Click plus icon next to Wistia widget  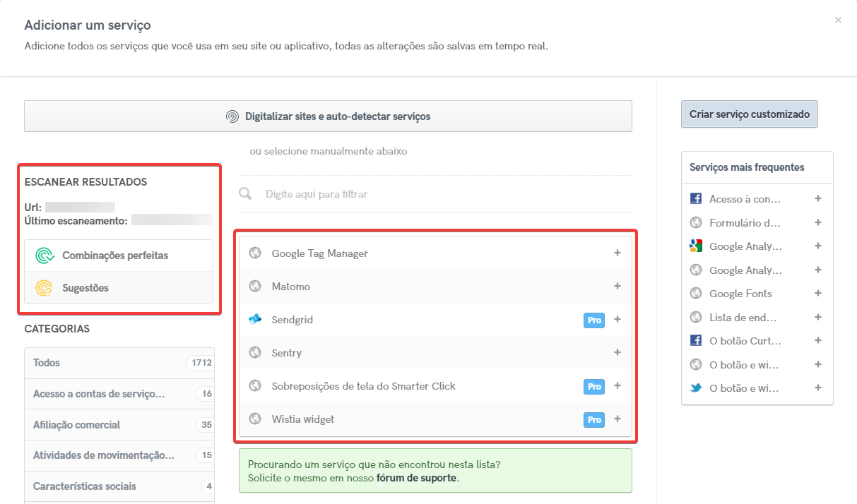617,419
